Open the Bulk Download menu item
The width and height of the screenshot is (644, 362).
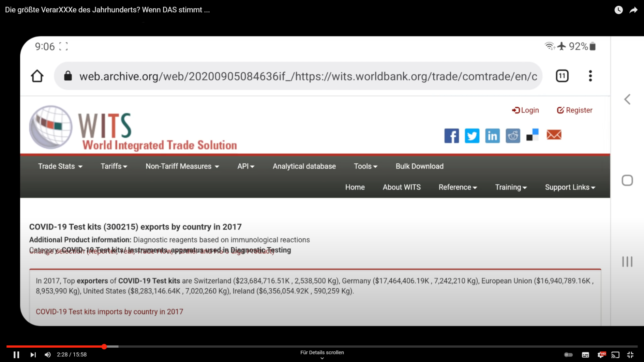click(x=419, y=166)
